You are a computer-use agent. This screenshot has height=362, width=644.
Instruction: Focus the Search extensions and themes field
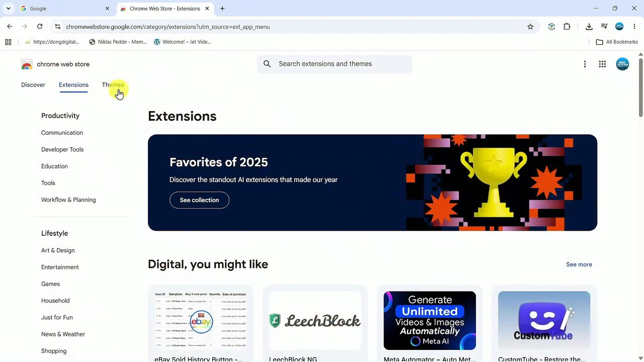coord(335,64)
